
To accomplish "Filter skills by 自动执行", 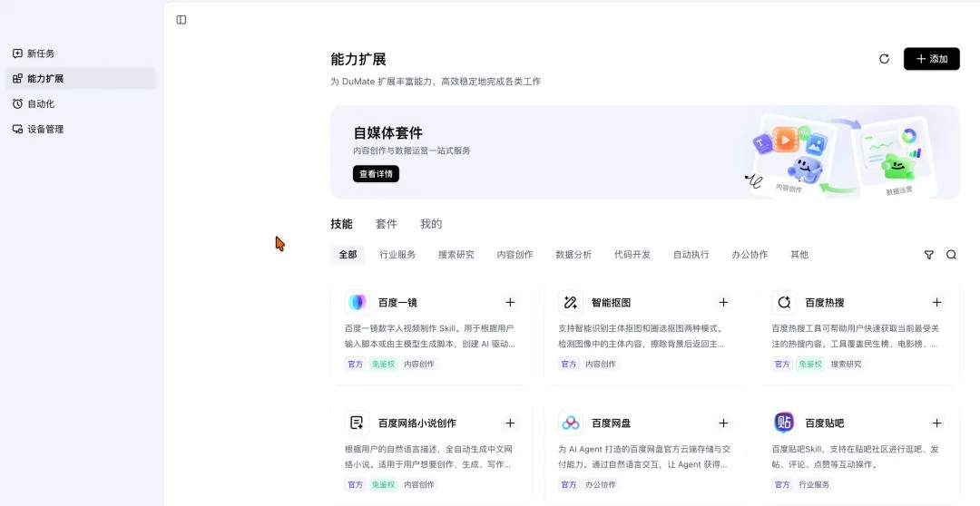I will 691,254.
